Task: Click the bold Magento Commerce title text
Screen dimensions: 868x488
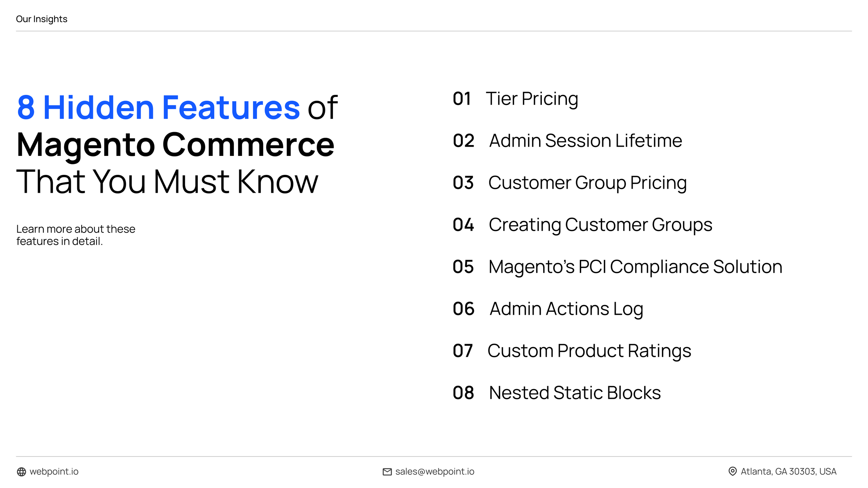Action: (x=175, y=145)
